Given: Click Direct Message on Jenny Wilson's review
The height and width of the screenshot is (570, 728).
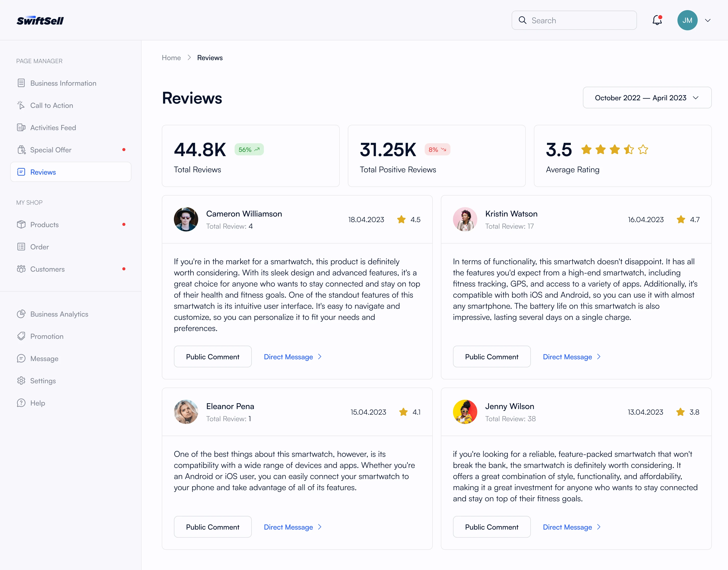Looking at the screenshot, I should (567, 527).
